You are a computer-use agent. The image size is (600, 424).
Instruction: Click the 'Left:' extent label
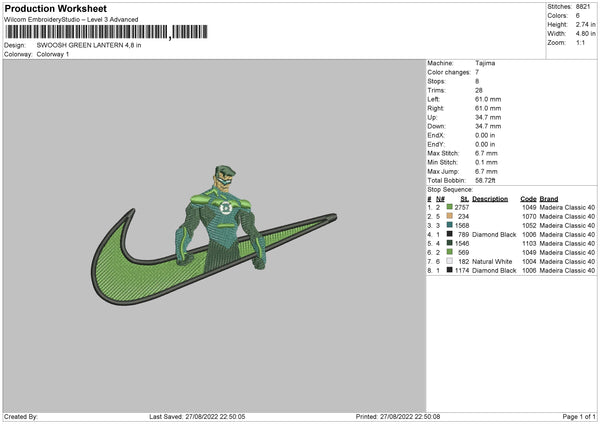click(x=434, y=99)
